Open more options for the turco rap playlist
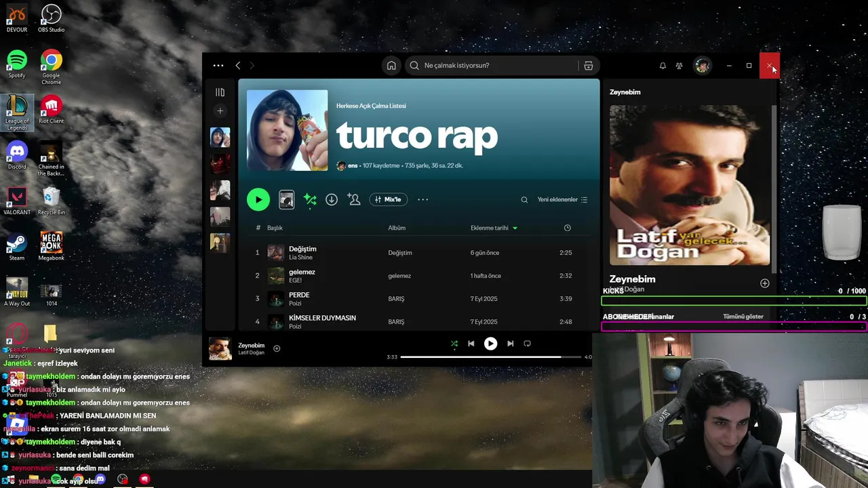 [422, 199]
